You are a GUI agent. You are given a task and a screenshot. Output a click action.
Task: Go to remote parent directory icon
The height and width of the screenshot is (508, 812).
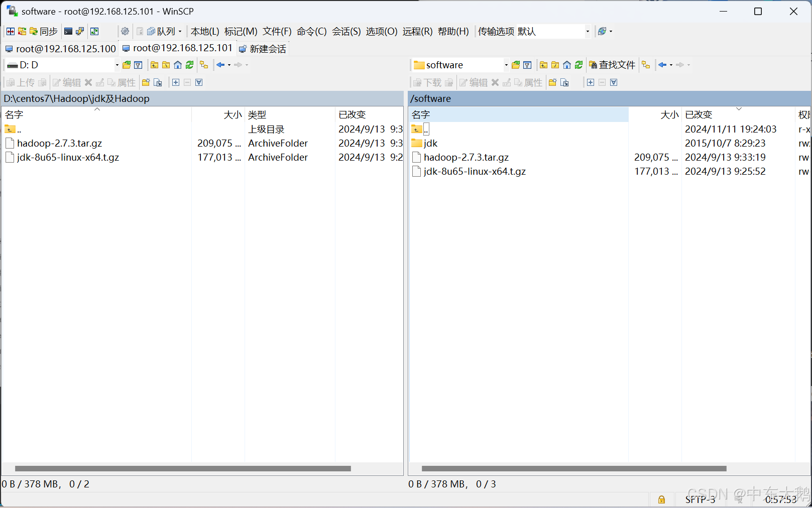pos(544,65)
